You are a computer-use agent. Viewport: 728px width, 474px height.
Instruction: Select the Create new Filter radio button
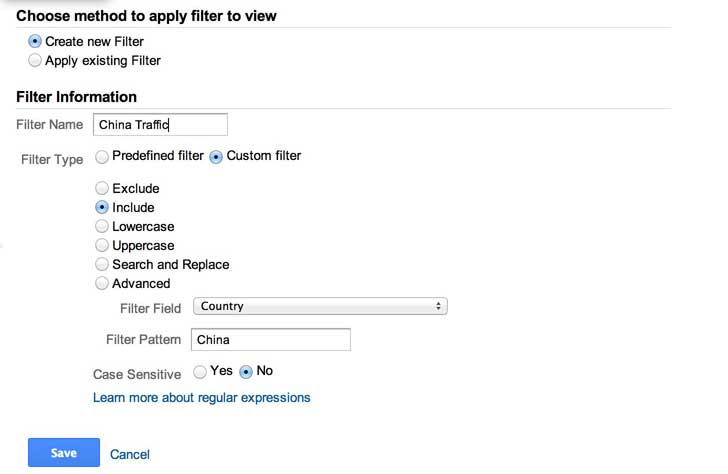(36, 41)
